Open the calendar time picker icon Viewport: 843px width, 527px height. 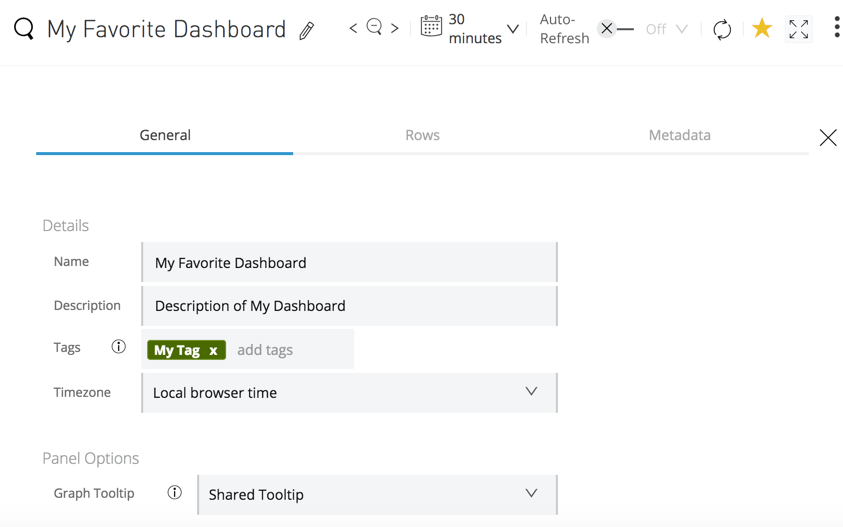pyautogui.click(x=431, y=27)
